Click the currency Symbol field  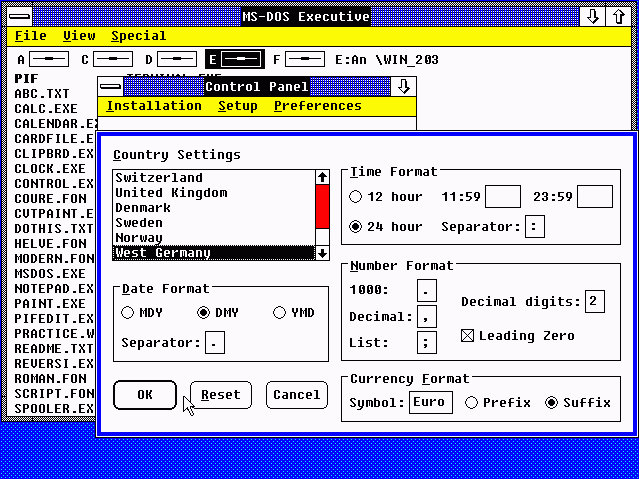pos(430,402)
